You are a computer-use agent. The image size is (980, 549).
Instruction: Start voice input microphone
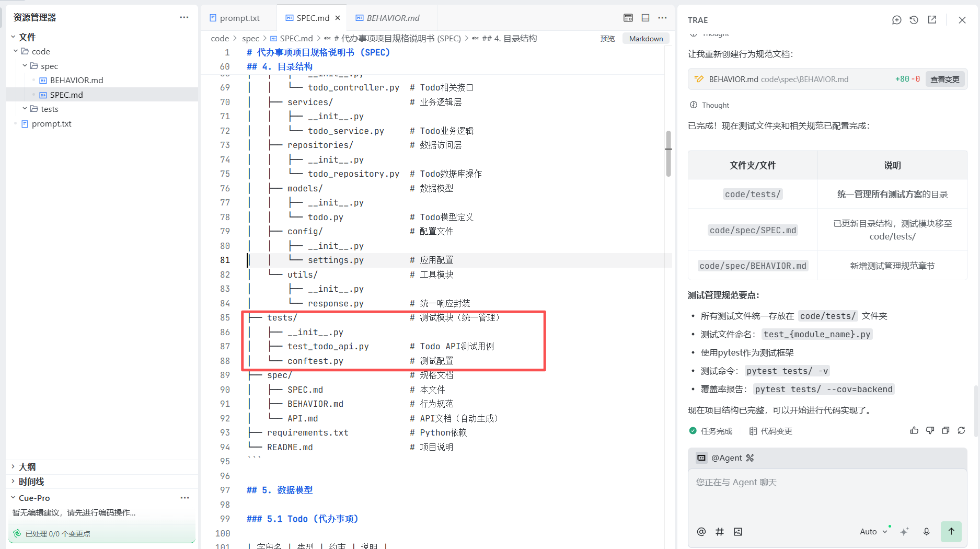tap(926, 532)
